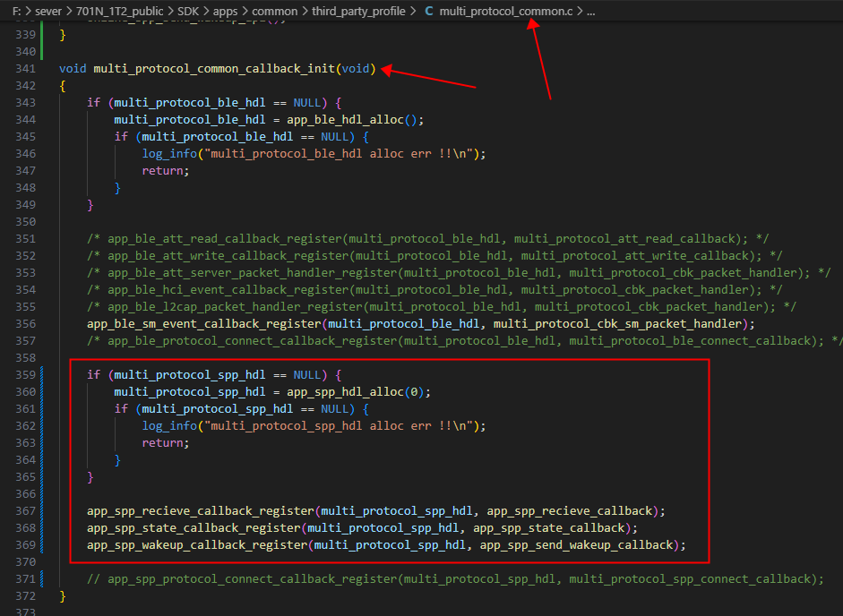Screen dimensions: 843x616
Task: Click function name multi_protocol_common_callback_init
Action: pyautogui.click(x=214, y=69)
